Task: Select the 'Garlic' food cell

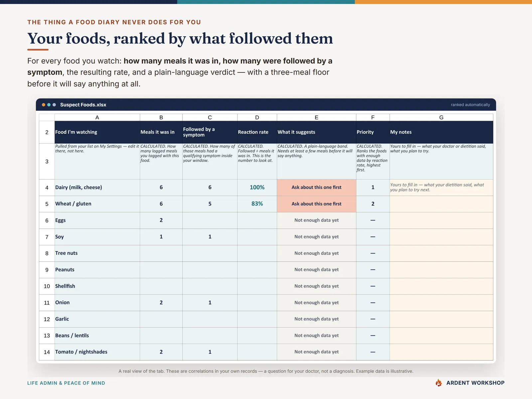Action: pos(97,319)
